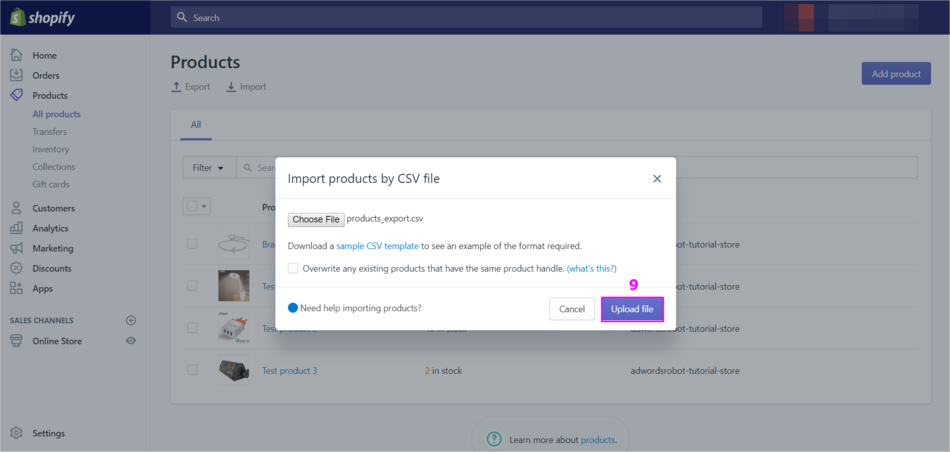The height and width of the screenshot is (452, 950).
Task: Open Settings gear icon
Action: 16,433
